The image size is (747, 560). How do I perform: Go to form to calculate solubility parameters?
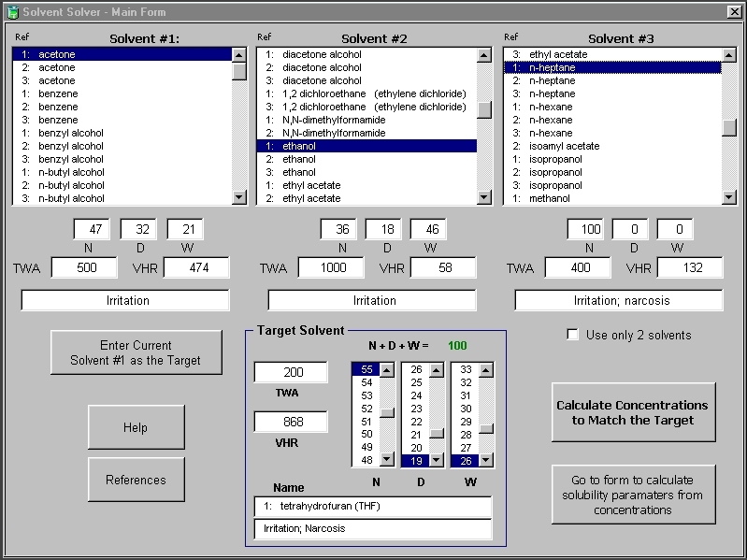pyautogui.click(x=633, y=495)
